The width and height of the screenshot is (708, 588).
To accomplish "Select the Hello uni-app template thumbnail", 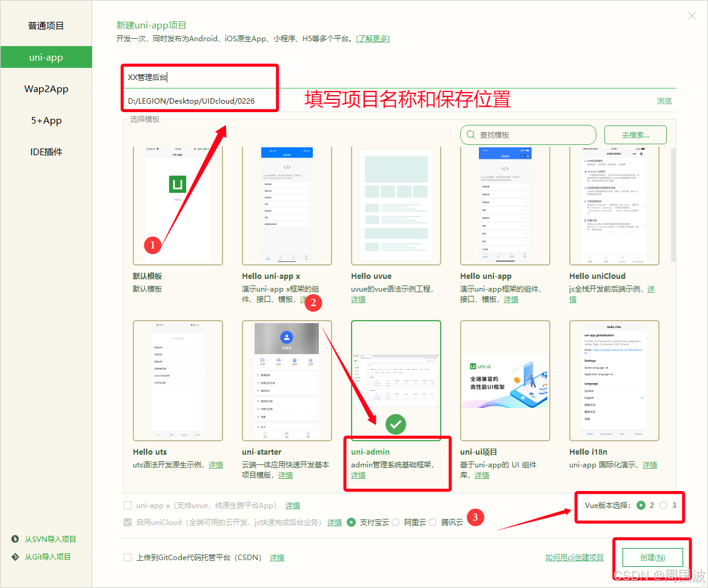I will [x=506, y=205].
